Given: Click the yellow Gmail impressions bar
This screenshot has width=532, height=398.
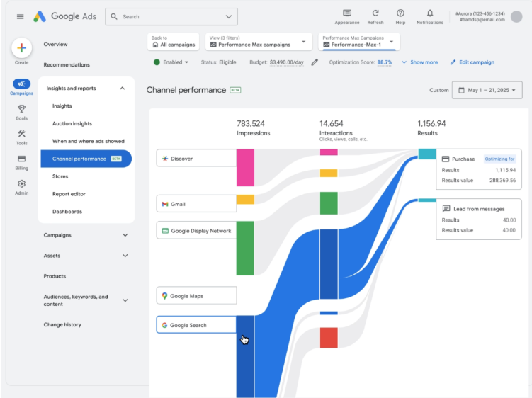Looking at the screenshot, I should (245, 200).
